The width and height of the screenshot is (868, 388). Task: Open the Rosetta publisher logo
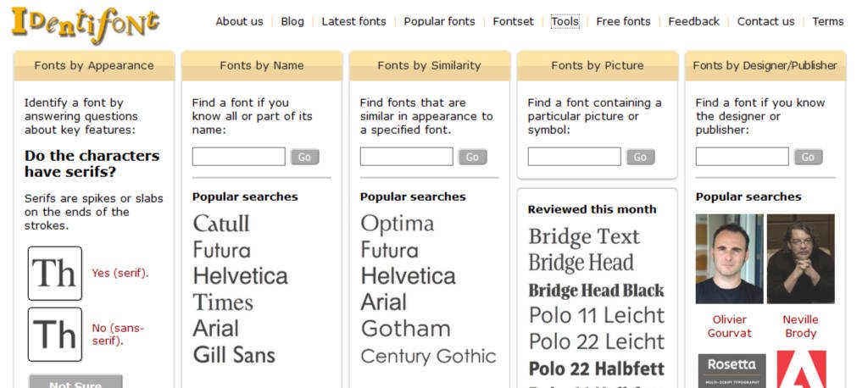(x=732, y=370)
